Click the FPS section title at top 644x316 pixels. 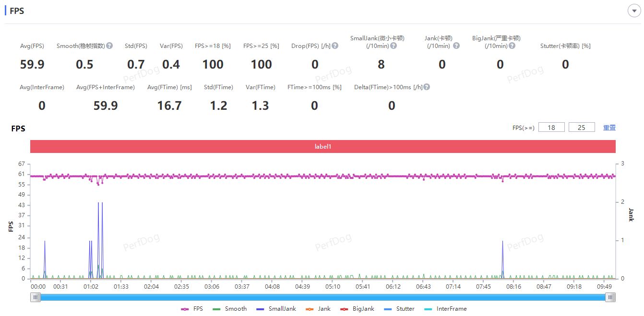[17, 11]
